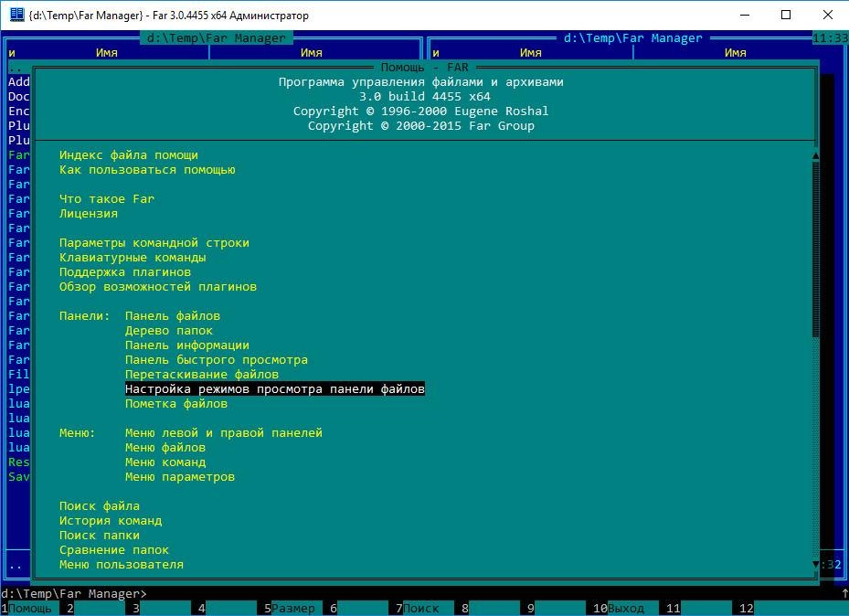Open 'Клавиатурные команды' help topic

pyautogui.click(x=133, y=258)
